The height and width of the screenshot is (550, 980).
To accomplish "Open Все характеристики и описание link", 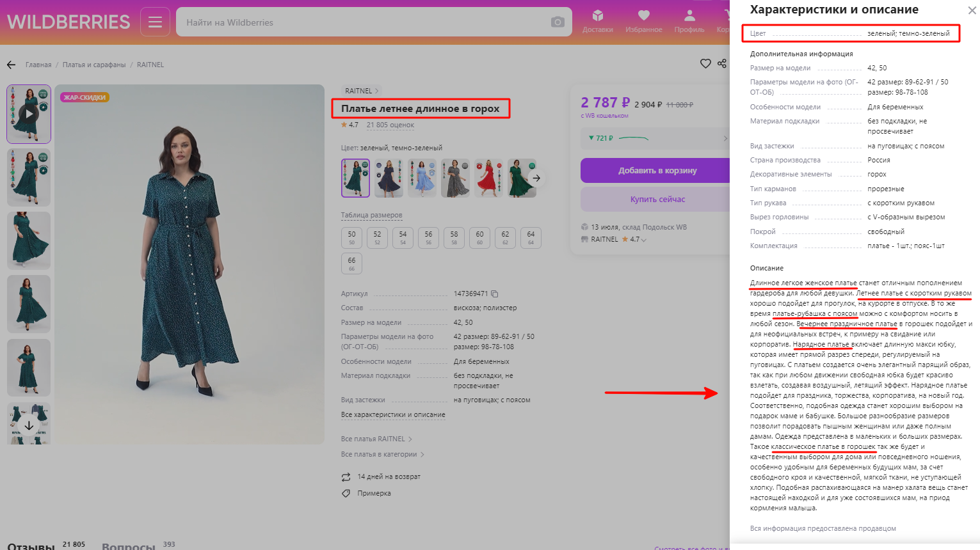I will 393,414.
